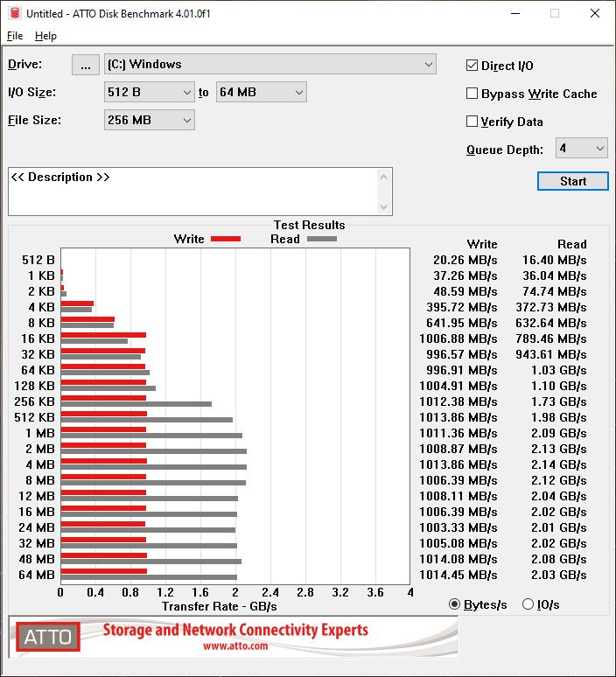Select the IO/s radio button

528,604
